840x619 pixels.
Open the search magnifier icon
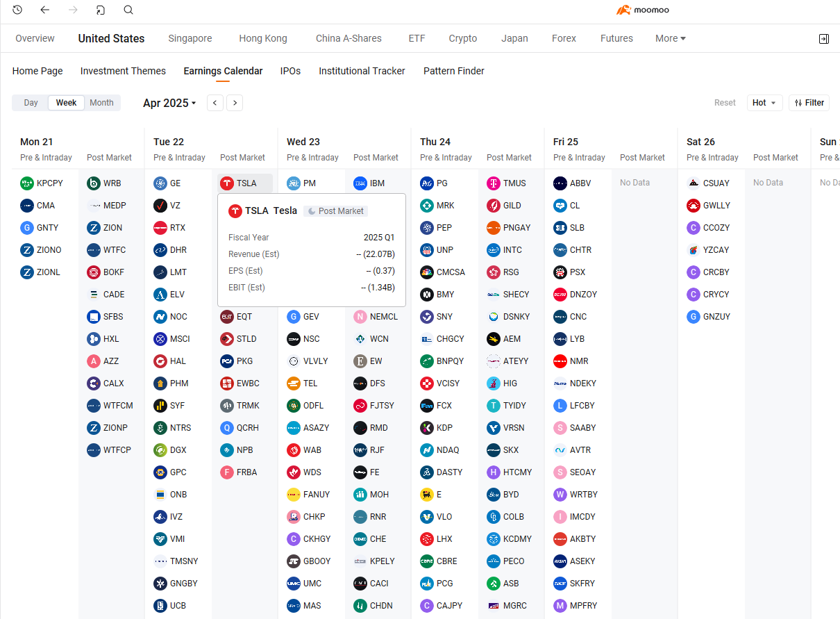pos(128,10)
